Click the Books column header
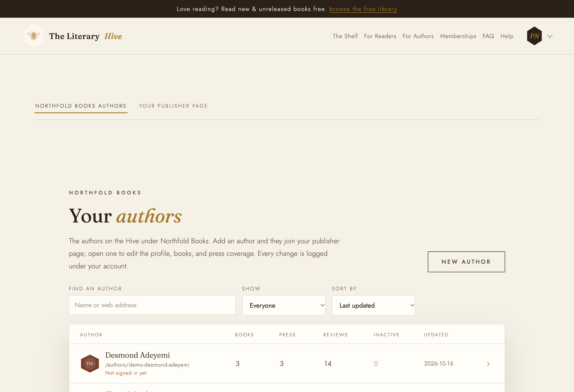 [x=244, y=335]
